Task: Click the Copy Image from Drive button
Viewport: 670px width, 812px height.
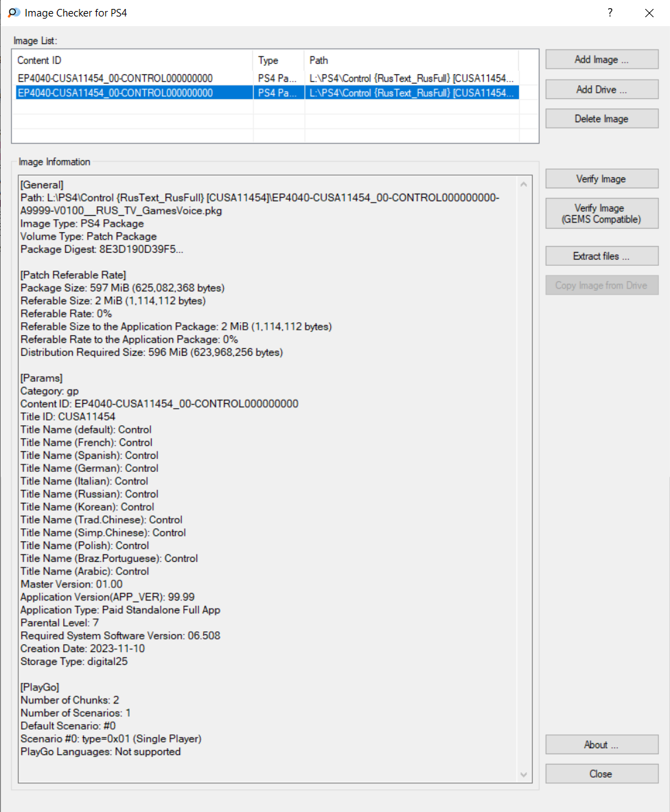Action: [x=602, y=285]
